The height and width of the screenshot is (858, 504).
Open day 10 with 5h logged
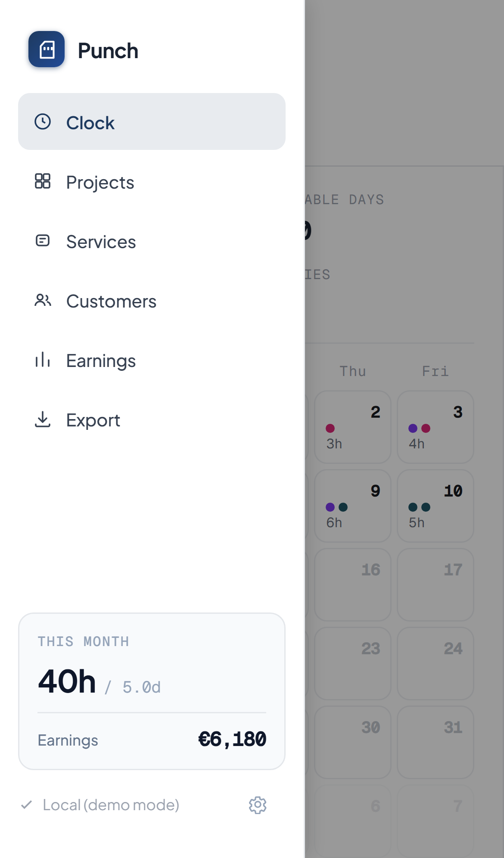(x=436, y=506)
